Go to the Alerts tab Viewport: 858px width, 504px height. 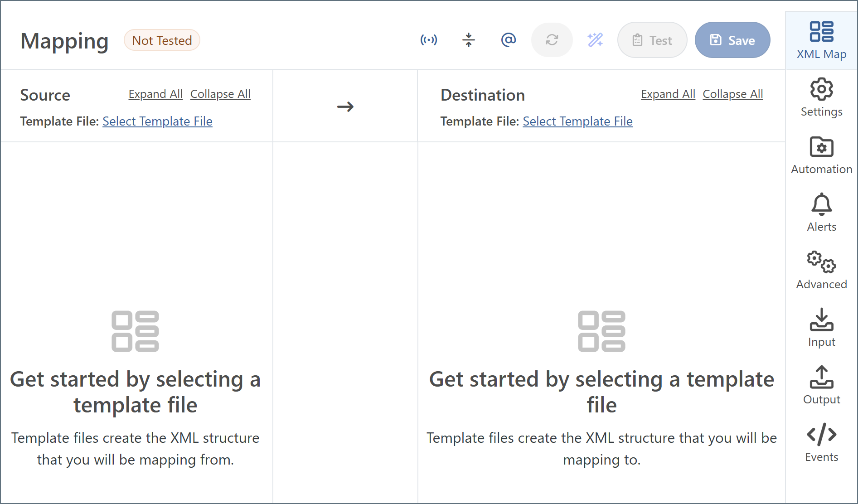point(821,213)
